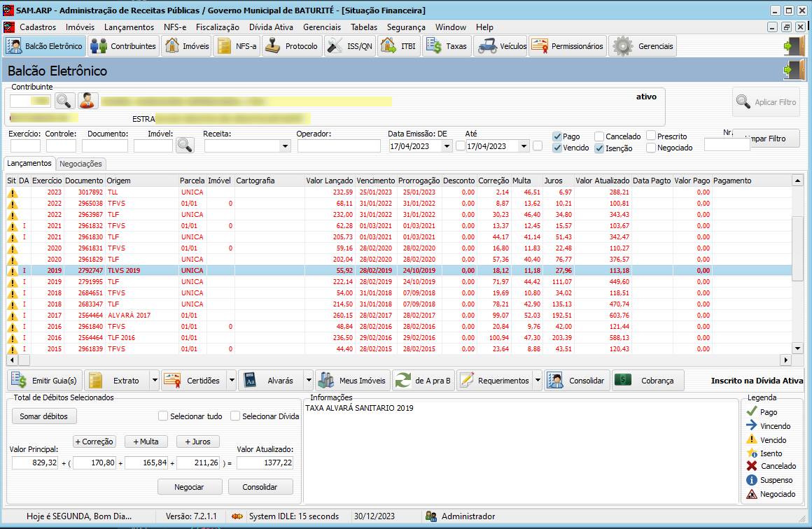Click the table horizontal scroll-right arrow
Viewport: 812px width, 529px height.
(786, 360)
